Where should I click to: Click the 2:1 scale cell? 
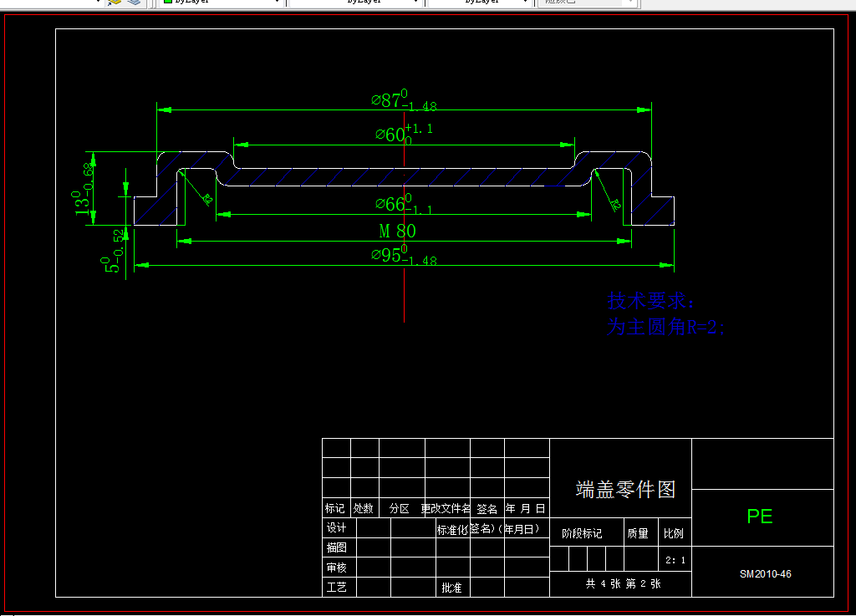pos(675,560)
